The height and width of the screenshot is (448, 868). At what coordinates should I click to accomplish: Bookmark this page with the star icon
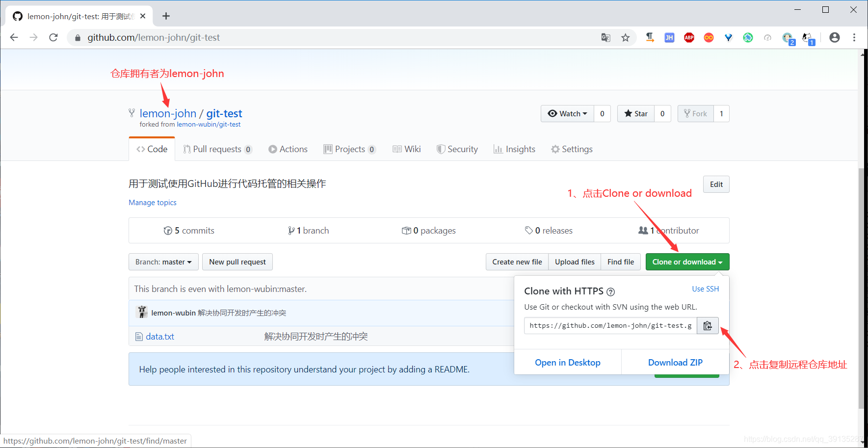click(x=625, y=38)
